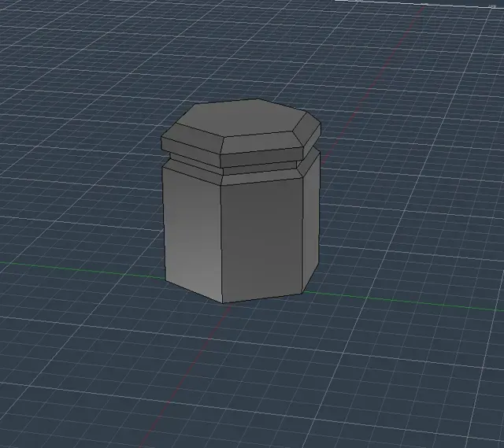Click the red axis line behind the model
Screen dimensions: 504x448
point(372,83)
